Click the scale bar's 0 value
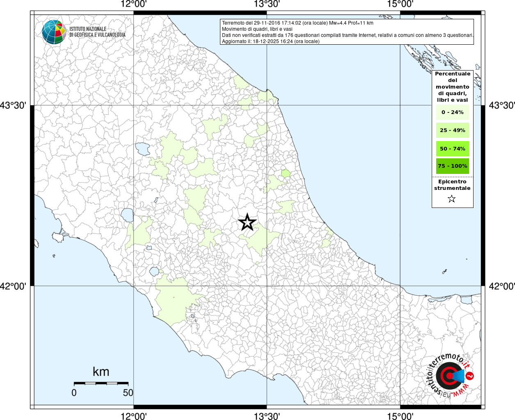The height and width of the screenshot is (420, 515). tap(74, 393)
